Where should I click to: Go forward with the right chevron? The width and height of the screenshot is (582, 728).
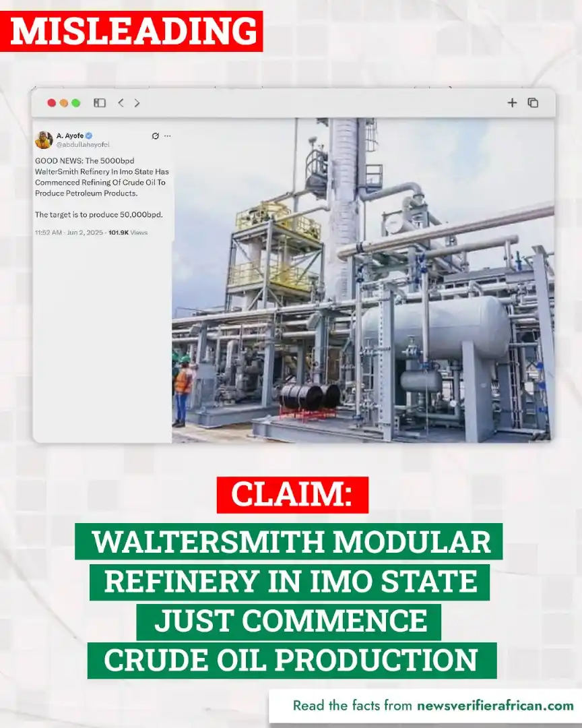click(x=137, y=102)
